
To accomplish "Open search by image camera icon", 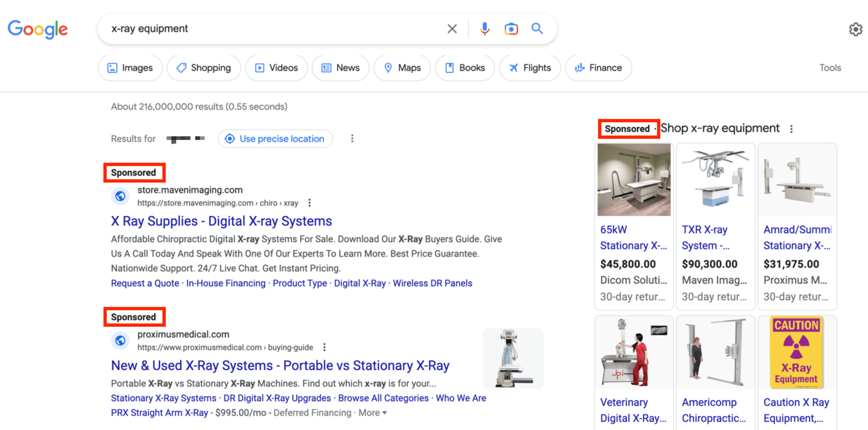I will pyautogui.click(x=511, y=29).
